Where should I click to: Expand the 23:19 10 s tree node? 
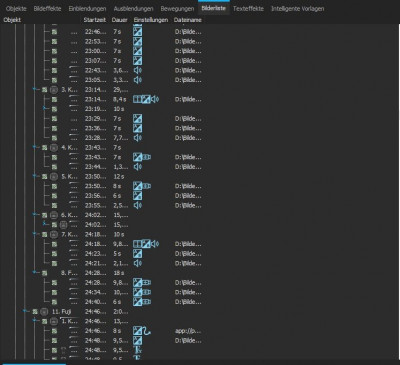(x=44, y=109)
